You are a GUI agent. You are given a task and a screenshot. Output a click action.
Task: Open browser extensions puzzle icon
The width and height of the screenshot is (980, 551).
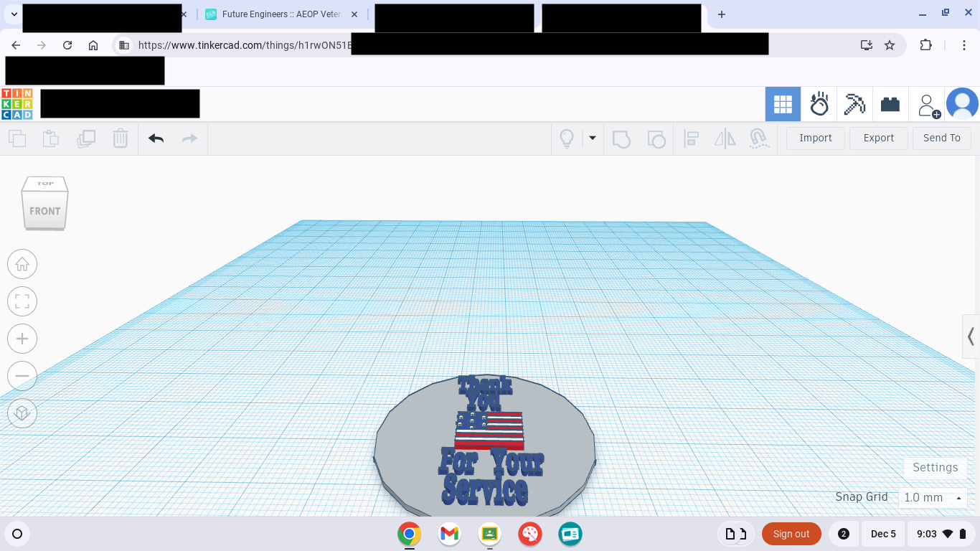(926, 45)
